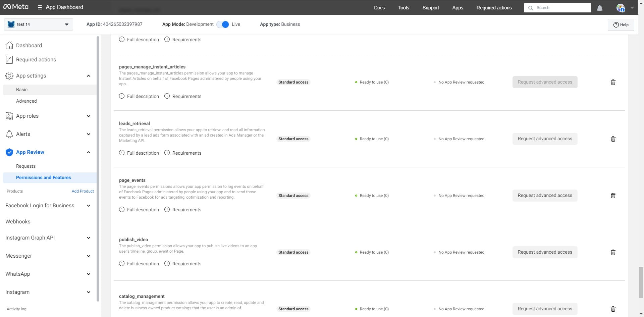Delete leads_retrieval permission via trash icon
Screen dimensions: 644x317
pyautogui.click(x=613, y=139)
